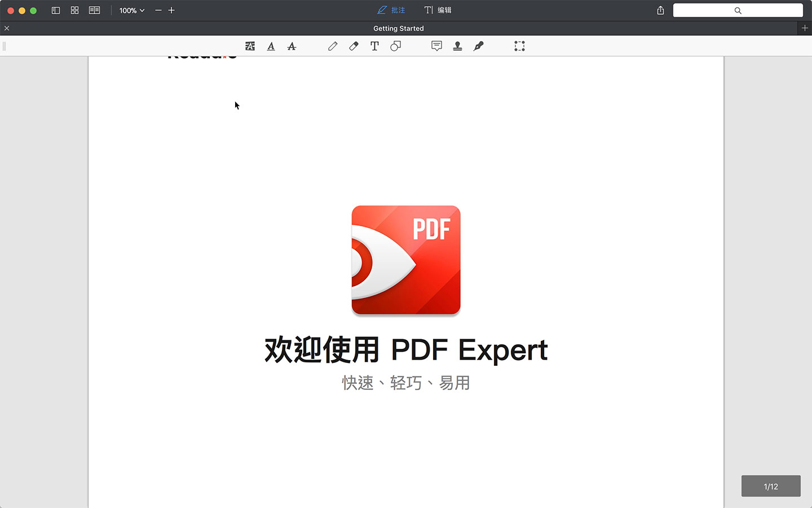Screen dimensions: 812x508
Task: Activate the Eraser tool
Action: 354,46
